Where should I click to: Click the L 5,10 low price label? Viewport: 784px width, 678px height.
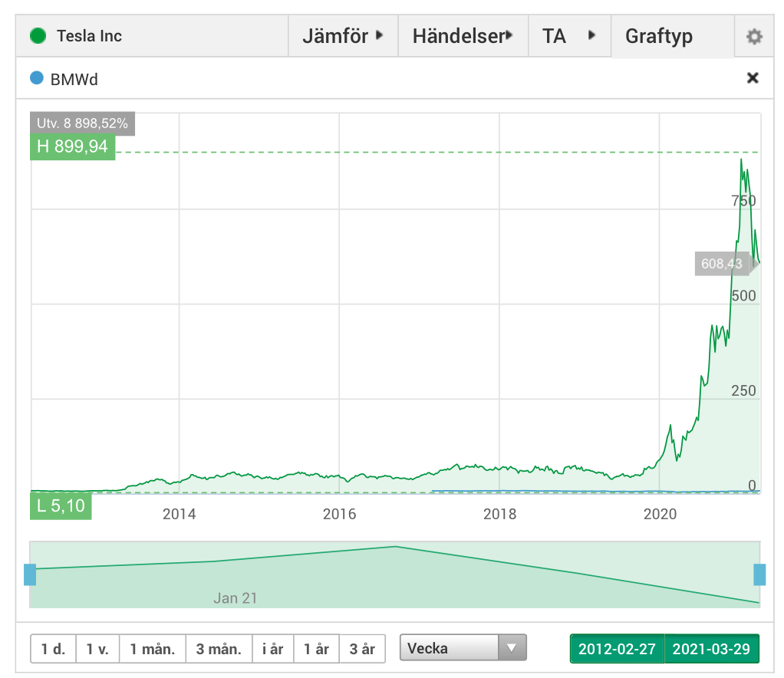(x=61, y=506)
